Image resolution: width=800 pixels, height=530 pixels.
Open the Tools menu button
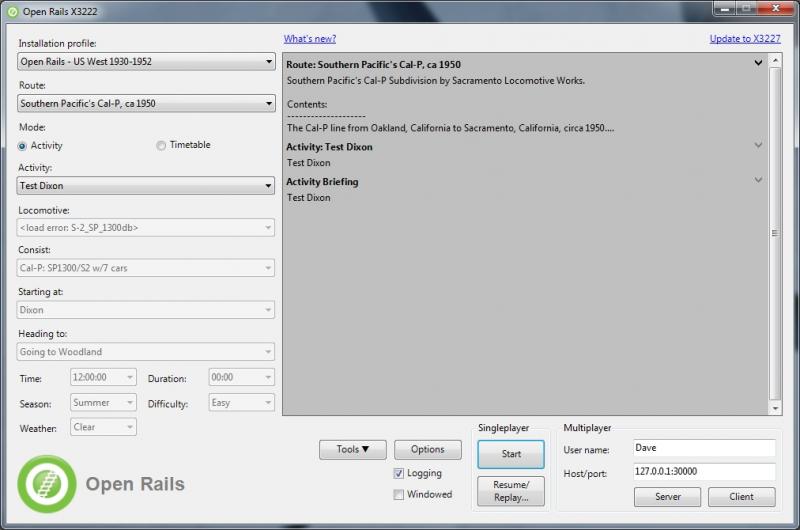pos(353,449)
